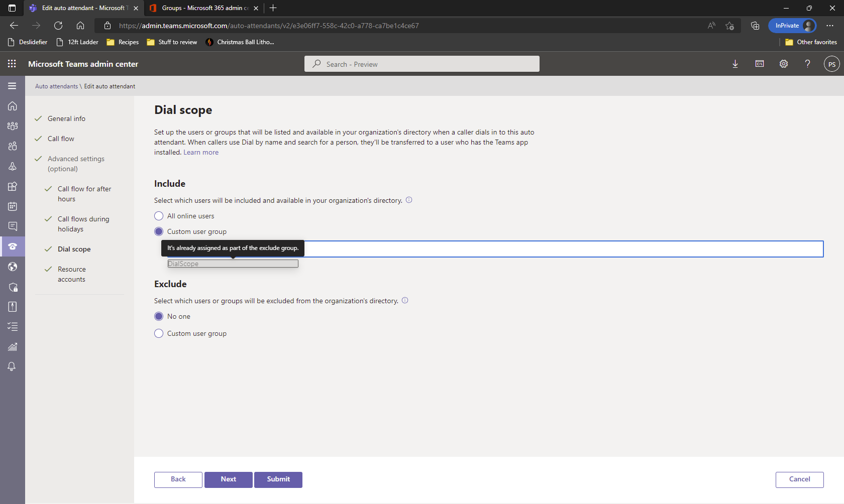Select the All online users option
Image resolution: width=844 pixels, height=504 pixels.
[x=184, y=216]
